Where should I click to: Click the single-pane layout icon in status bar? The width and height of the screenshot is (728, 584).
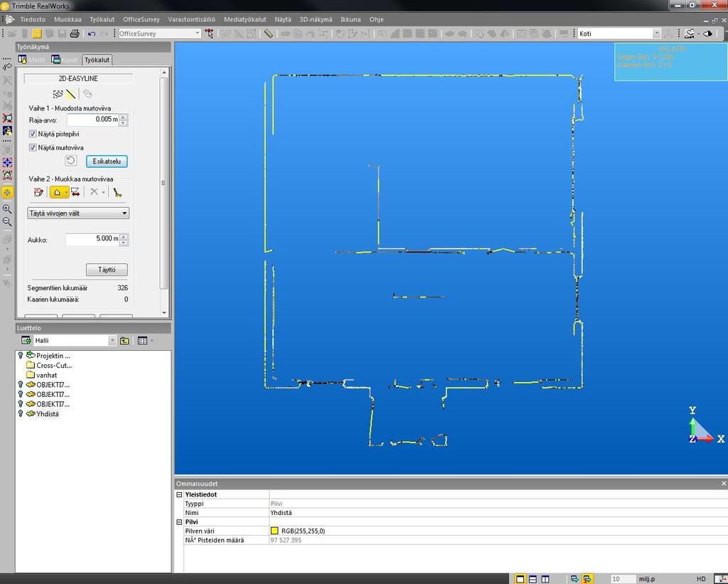coord(520,579)
